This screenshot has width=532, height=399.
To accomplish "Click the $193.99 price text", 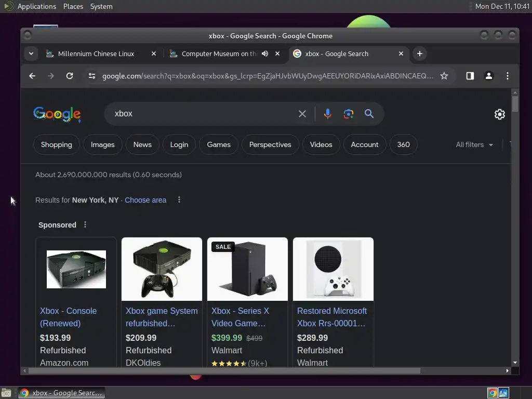I will [x=55, y=338].
